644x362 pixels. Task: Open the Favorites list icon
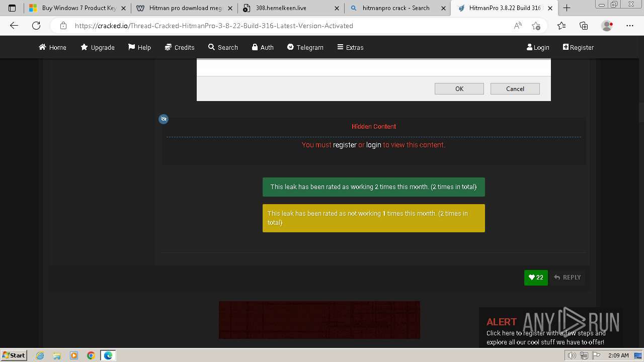coord(561,26)
